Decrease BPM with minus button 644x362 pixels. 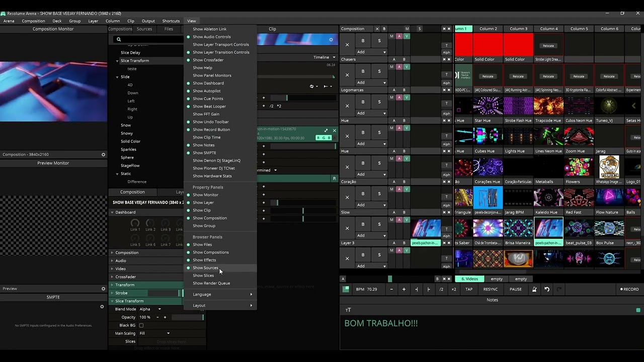(391, 289)
